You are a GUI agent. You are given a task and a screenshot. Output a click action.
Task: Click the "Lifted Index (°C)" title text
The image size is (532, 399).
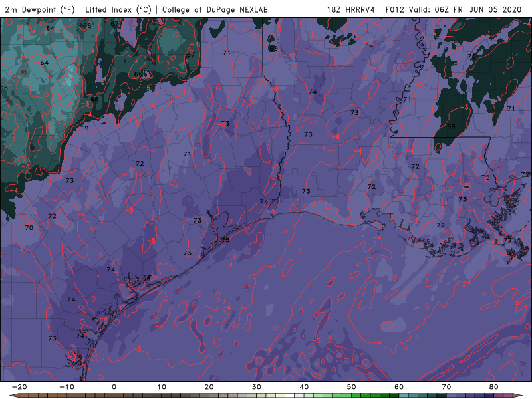pyautogui.click(x=118, y=9)
